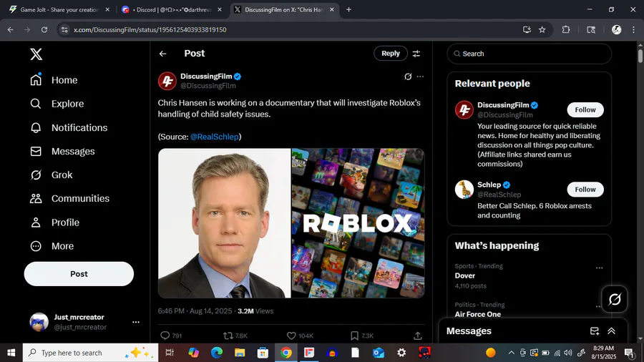Click the floating Grok button at right
644x362 pixels.
pos(615,299)
